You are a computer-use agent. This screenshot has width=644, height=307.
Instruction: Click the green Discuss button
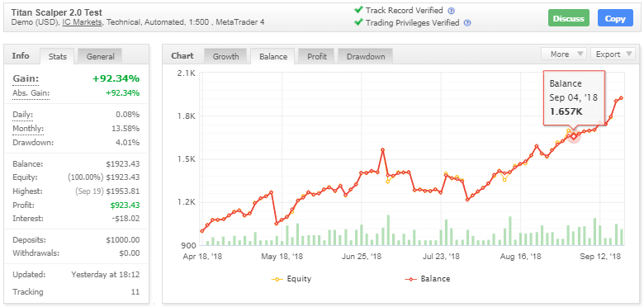(x=568, y=18)
